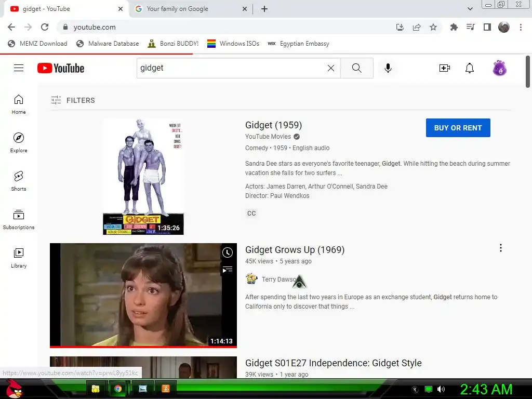Open Shorts in the sidebar
The image size is (532, 399).
[x=19, y=181]
